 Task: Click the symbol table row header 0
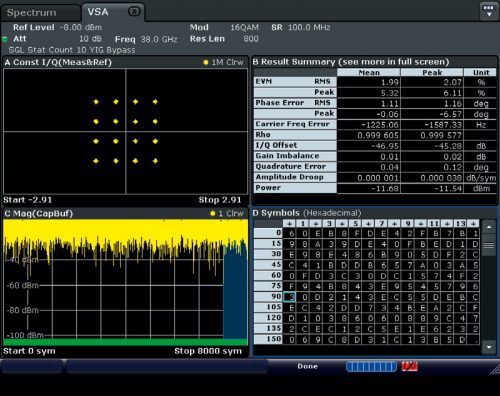click(x=268, y=233)
